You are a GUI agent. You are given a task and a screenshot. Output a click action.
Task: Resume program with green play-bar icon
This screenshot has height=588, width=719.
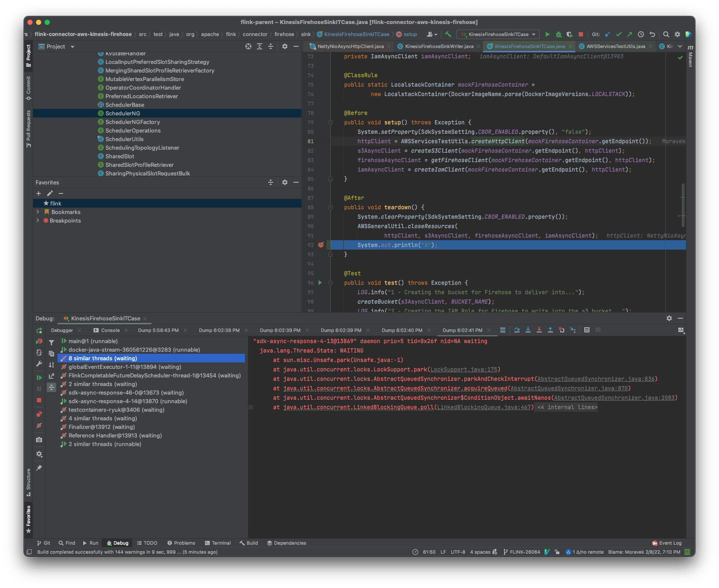(x=39, y=377)
